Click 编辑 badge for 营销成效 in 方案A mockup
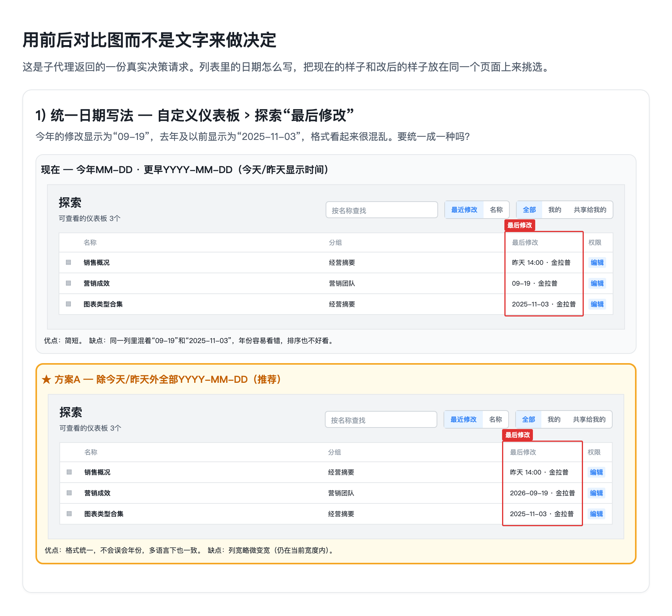 pos(596,493)
